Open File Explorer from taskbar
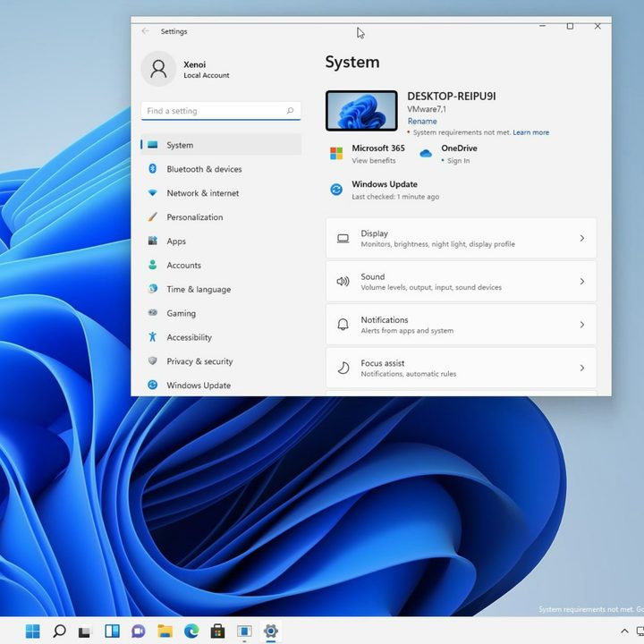Image resolution: width=644 pixels, height=644 pixels. pos(165,631)
